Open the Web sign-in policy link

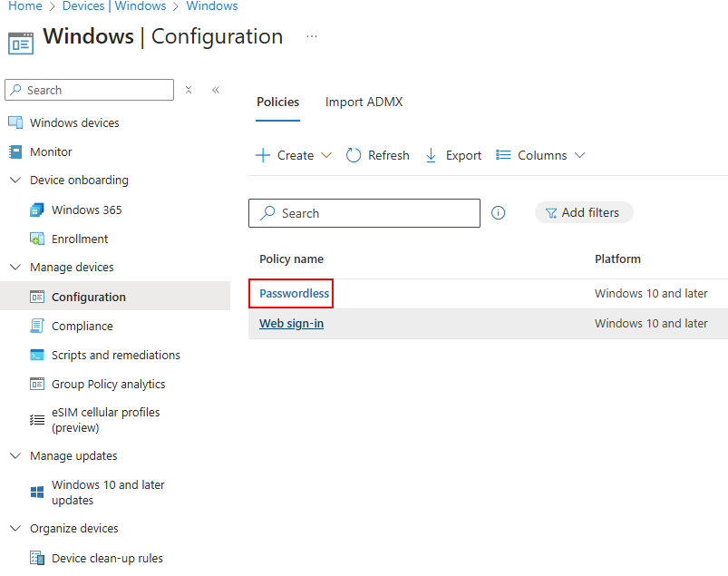click(292, 323)
